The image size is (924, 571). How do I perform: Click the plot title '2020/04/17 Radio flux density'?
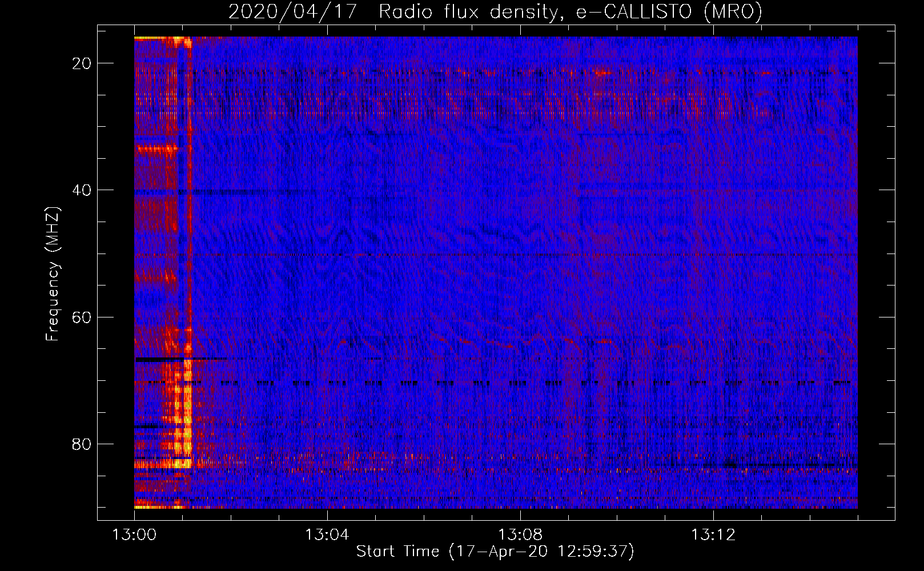pyautogui.click(x=495, y=11)
